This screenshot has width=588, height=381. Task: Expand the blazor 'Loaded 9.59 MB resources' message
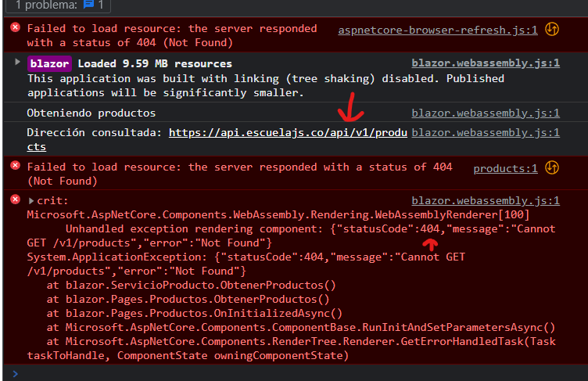coord(17,62)
